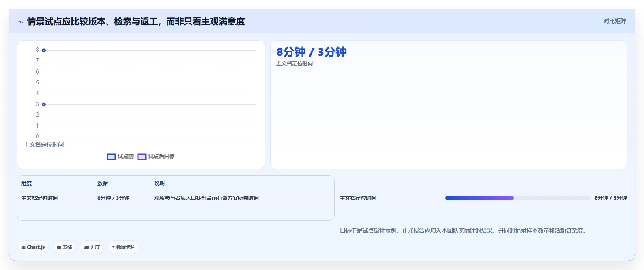Click the 主文档定位时间 chart axis label

(x=44, y=145)
